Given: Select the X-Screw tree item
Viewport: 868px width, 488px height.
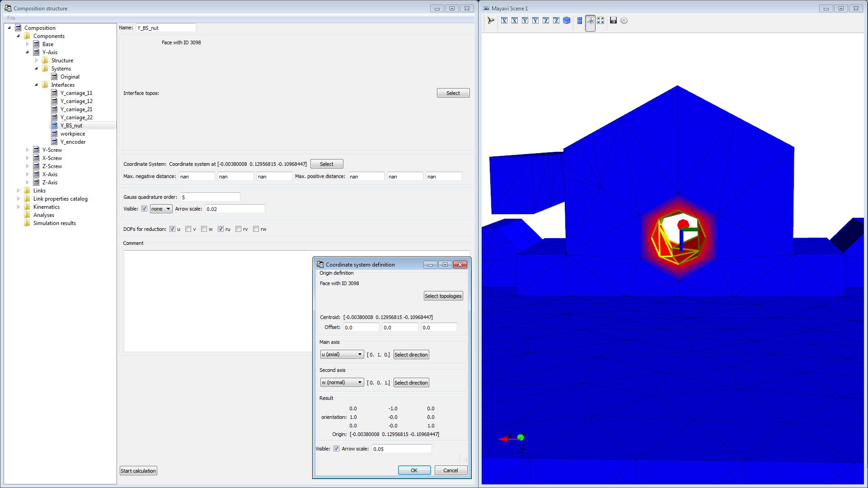Looking at the screenshot, I should click(52, 158).
